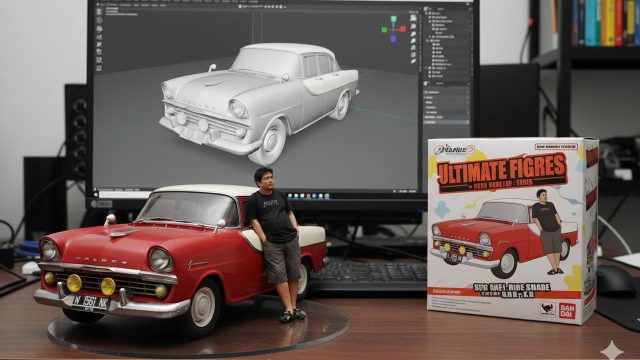Viewport: 640px width, 360px height.
Task: Select the bottommost tool in the left viewport toolbar
Action: 99,68
